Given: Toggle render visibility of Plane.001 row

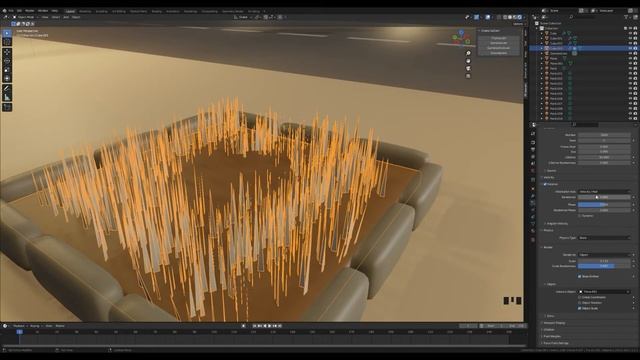Looking at the screenshot, I should [x=636, y=63].
